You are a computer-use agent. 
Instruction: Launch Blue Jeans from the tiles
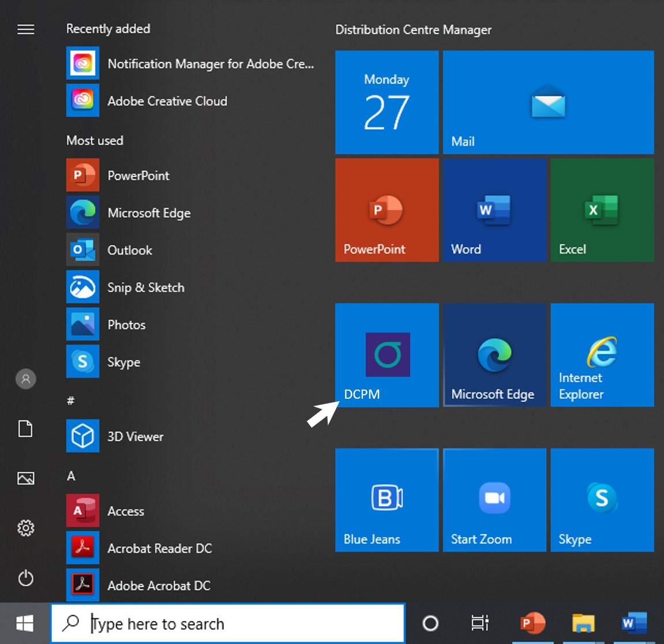[x=387, y=499]
